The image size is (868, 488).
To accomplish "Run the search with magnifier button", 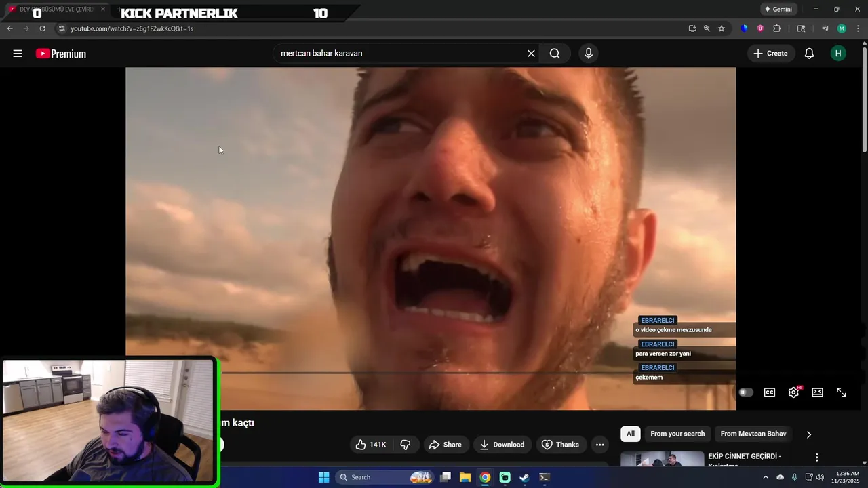I will click(555, 54).
